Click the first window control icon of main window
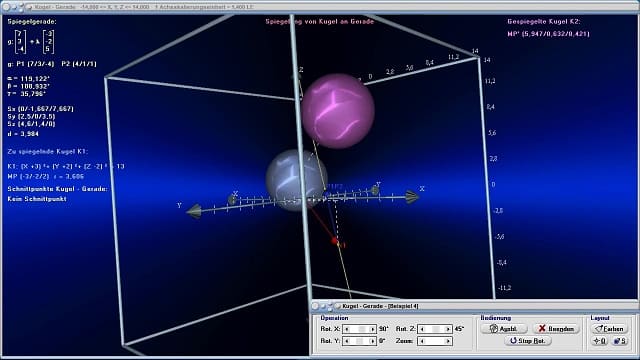 click(6, 7)
